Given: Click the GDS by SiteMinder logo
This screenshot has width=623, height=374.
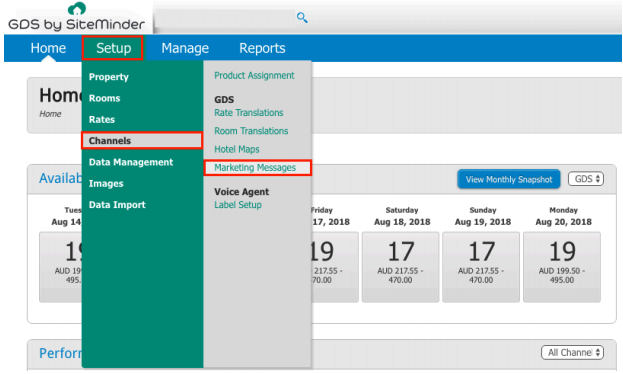Looking at the screenshot, I should 77,17.
